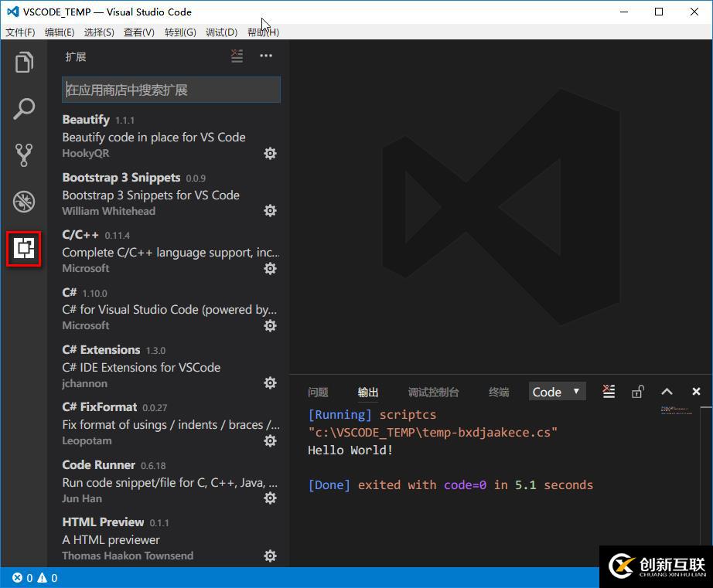Open C/C++ extension settings gear

pos(270,269)
